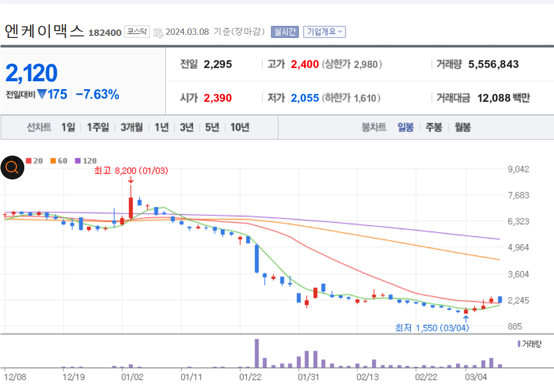Viewport: 554px width, 392px height.
Task: Select the 1주일 line chart tab
Action: (x=98, y=127)
